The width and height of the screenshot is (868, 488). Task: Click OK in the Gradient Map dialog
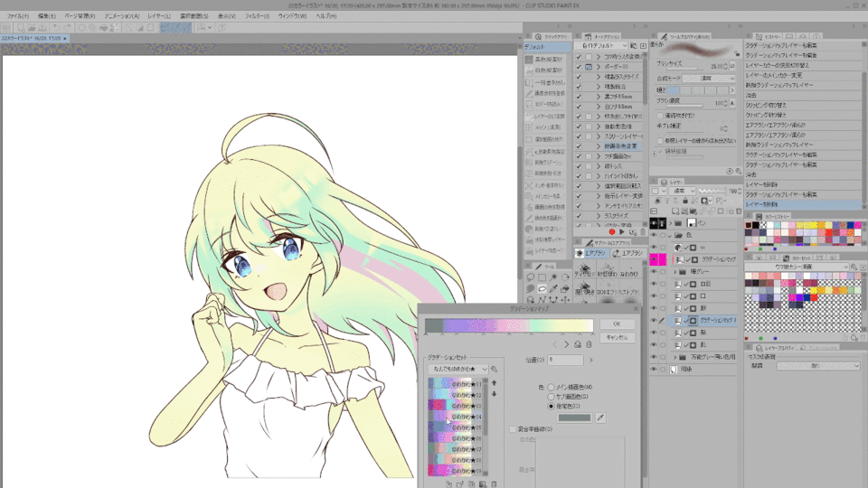click(x=616, y=324)
